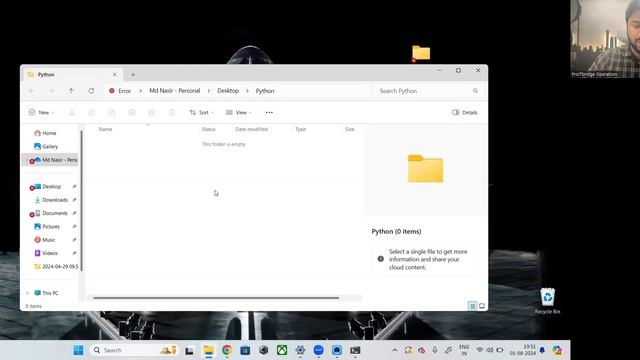Expand This PC in navigation pane

(x=27, y=293)
